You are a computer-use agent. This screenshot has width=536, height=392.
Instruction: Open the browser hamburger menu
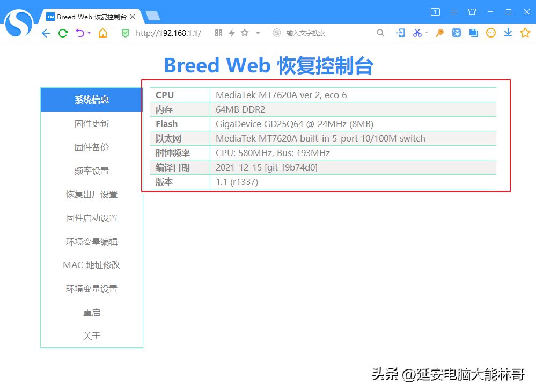454,12
